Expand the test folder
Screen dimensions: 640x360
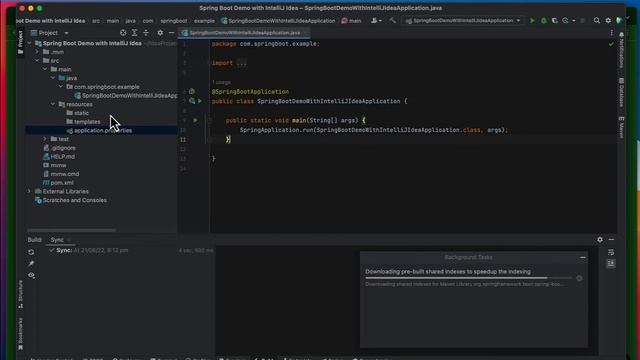point(45,139)
